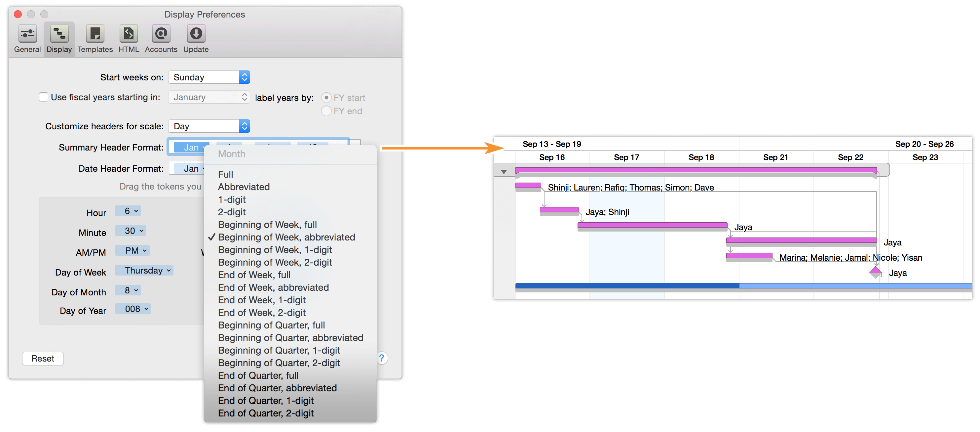Choose End of Week, 2-digit
This screenshot has height=432, width=980.
coord(290,312)
